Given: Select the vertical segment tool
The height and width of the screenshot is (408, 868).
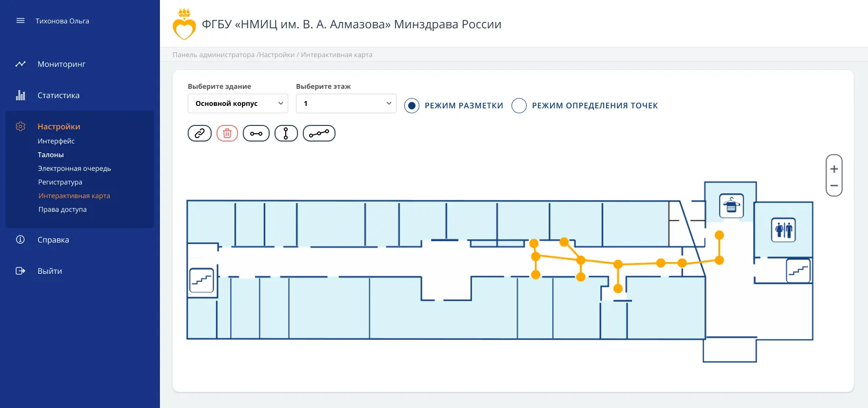Looking at the screenshot, I should click(286, 133).
